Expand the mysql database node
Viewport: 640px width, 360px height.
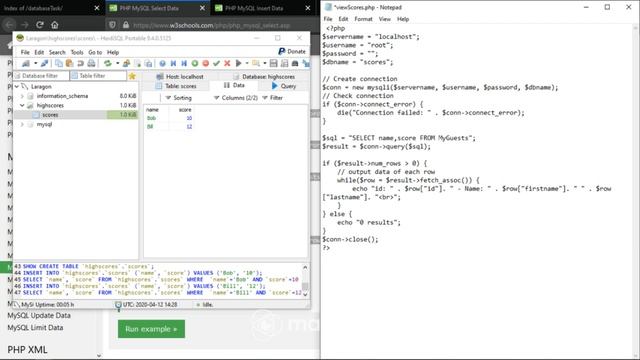tap(22, 124)
